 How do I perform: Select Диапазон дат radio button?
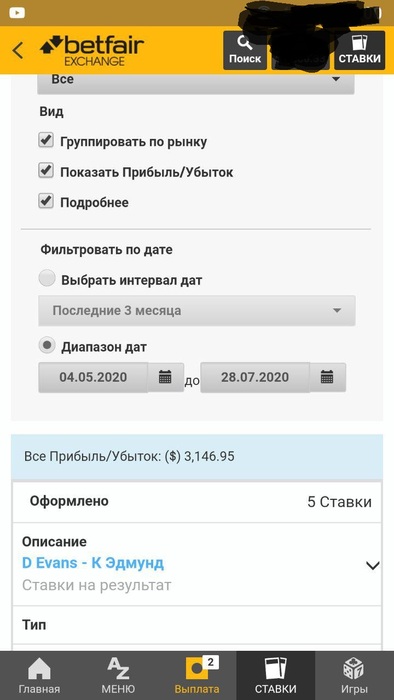tap(47, 346)
